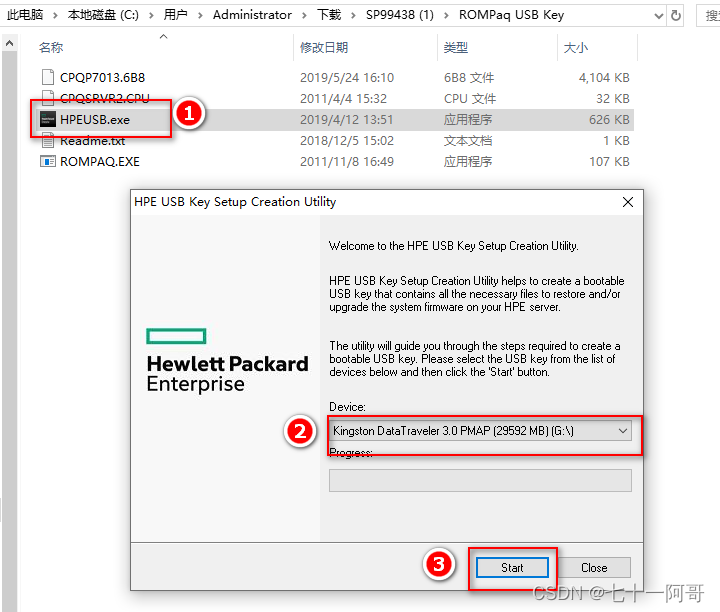
Task: Close the HPE USB Key Setup dialog
Action: (628, 202)
